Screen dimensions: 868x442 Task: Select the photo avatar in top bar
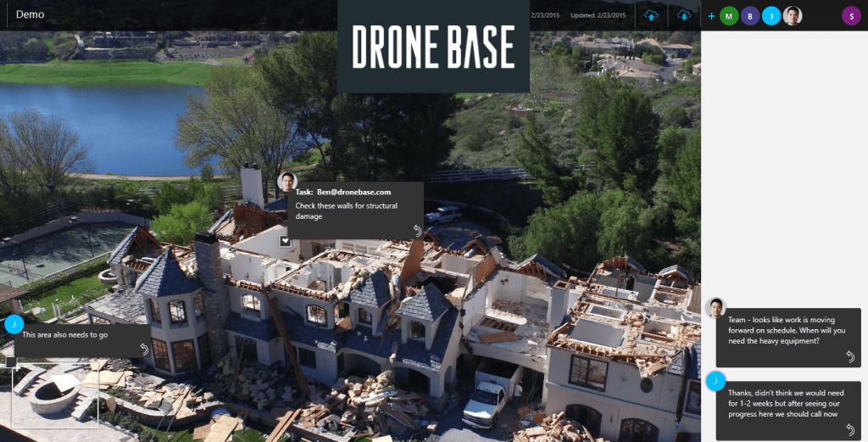[x=793, y=16]
